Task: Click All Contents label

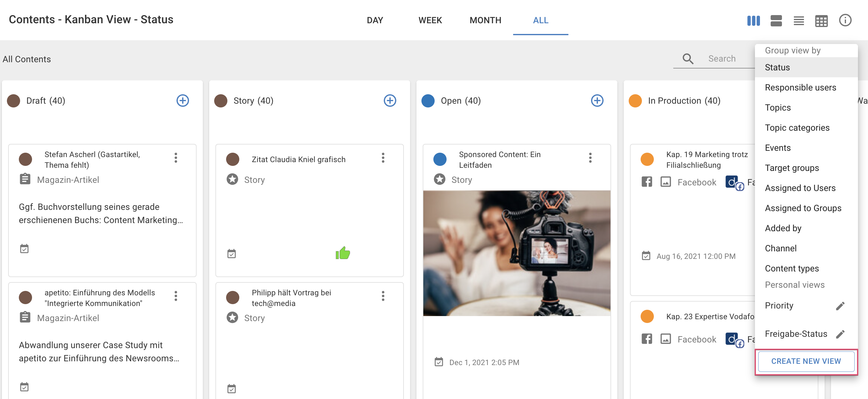Action: [27, 59]
